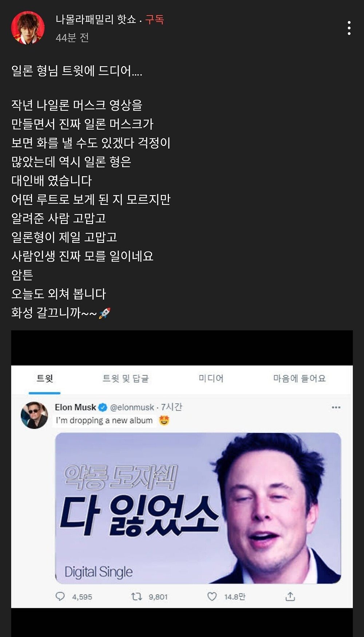Open 나몰라패밀리 핫쇼 channel name
This screenshot has width=364, height=637.
coord(96,19)
